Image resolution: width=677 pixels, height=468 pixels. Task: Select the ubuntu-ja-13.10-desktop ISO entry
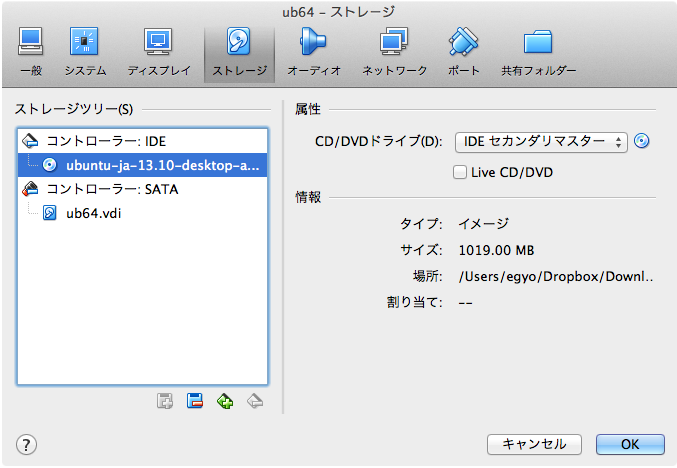(142, 165)
